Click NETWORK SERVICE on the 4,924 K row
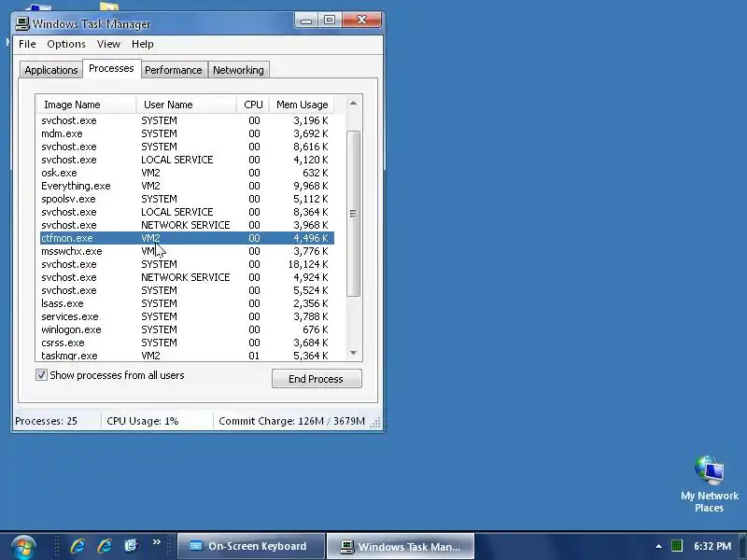The image size is (747, 560). click(x=185, y=277)
